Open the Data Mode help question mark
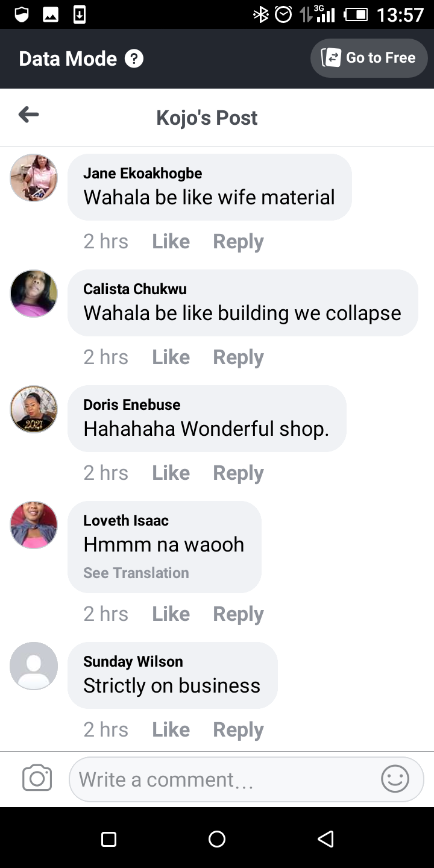Screen dimensions: 434x868 pyautogui.click(x=134, y=58)
